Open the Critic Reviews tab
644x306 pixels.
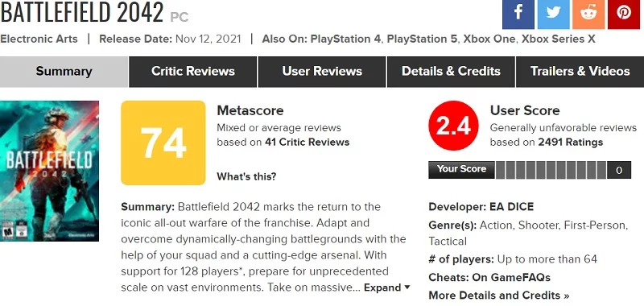193,72
